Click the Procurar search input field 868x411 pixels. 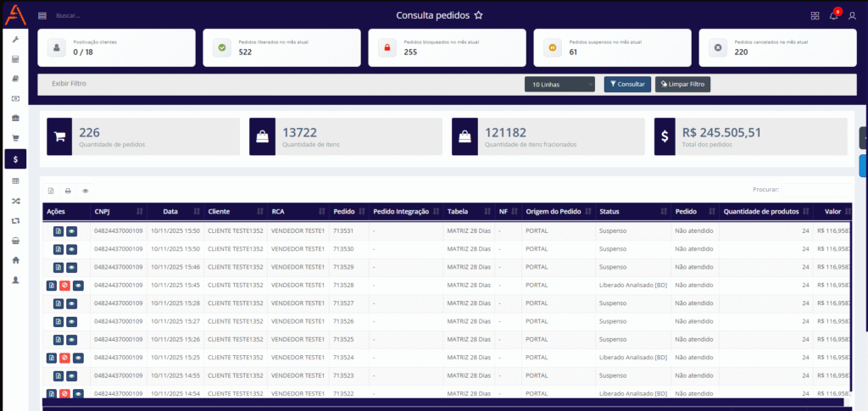click(x=817, y=190)
